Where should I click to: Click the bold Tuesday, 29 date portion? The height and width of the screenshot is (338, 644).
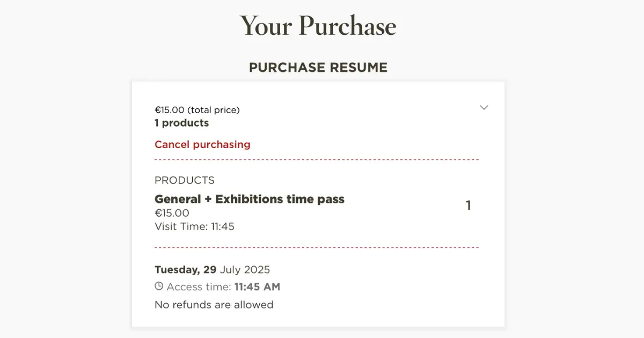[186, 269]
